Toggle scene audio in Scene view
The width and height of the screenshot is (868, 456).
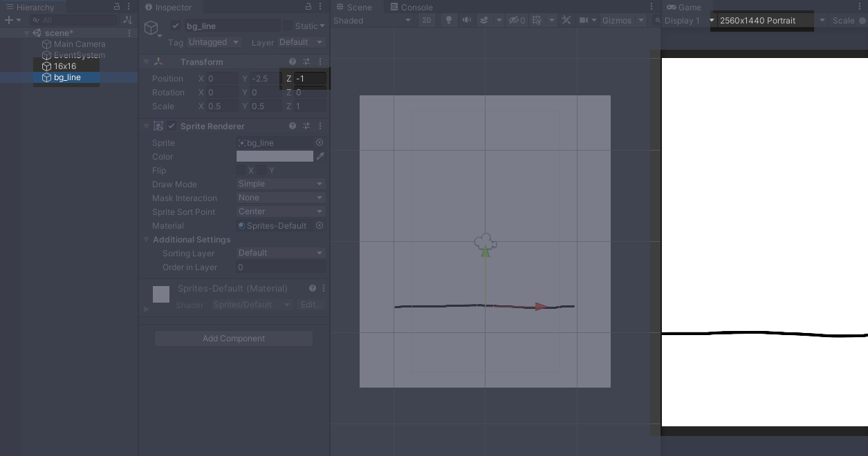[467, 20]
